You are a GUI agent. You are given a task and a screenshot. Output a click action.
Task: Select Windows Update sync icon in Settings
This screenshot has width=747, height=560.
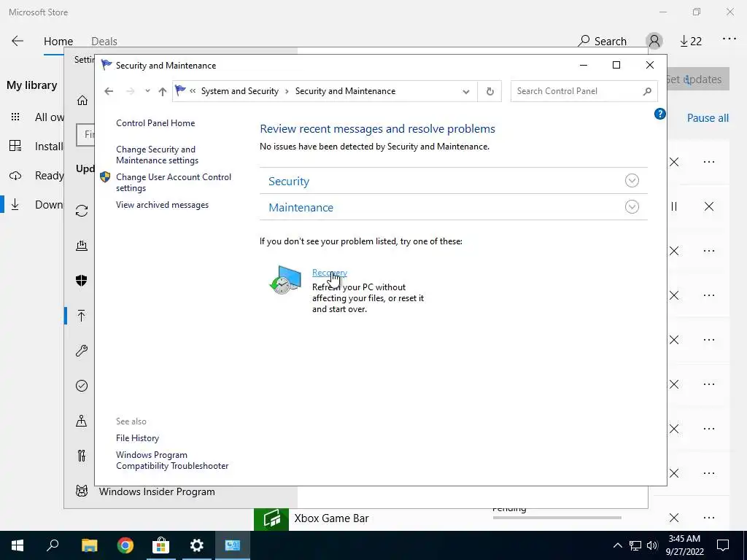[x=82, y=211]
